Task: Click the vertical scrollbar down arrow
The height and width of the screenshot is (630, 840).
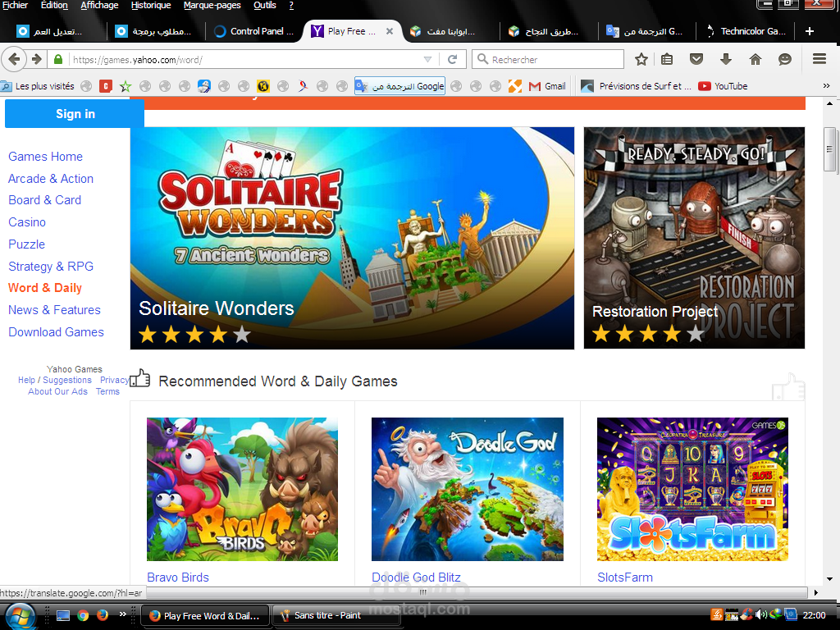Action: [829, 579]
